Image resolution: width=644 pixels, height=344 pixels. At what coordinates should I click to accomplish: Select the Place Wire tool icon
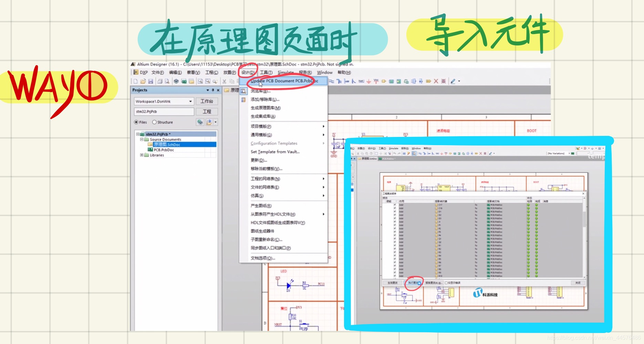tap(332, 81)
